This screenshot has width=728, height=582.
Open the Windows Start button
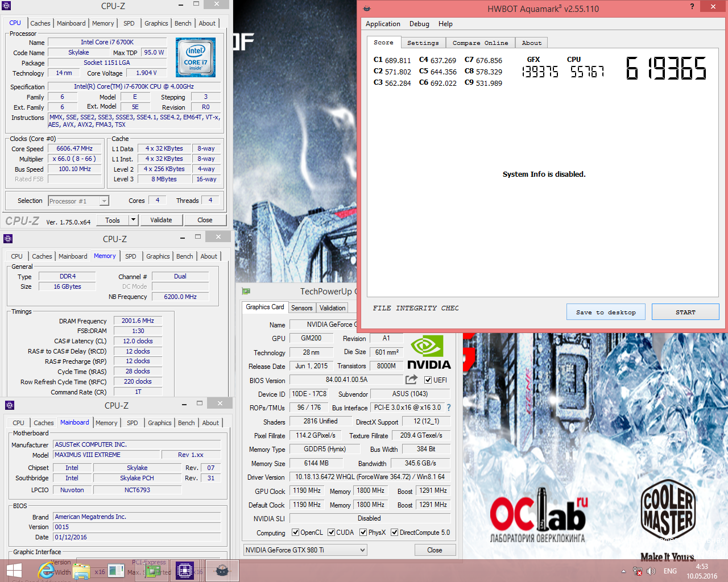(14, 571)
